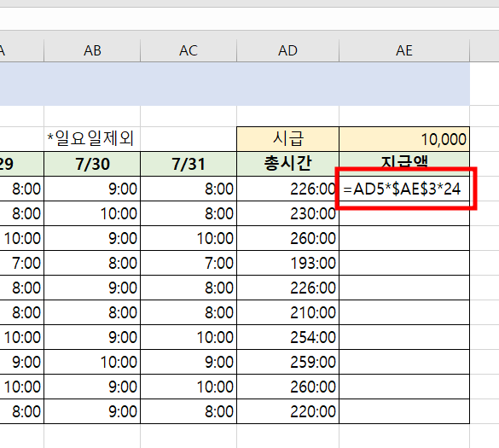The image size is (499, 448).
Task: Click 7/31 value 8:00 in the 210:00 row
Action: 189,312
